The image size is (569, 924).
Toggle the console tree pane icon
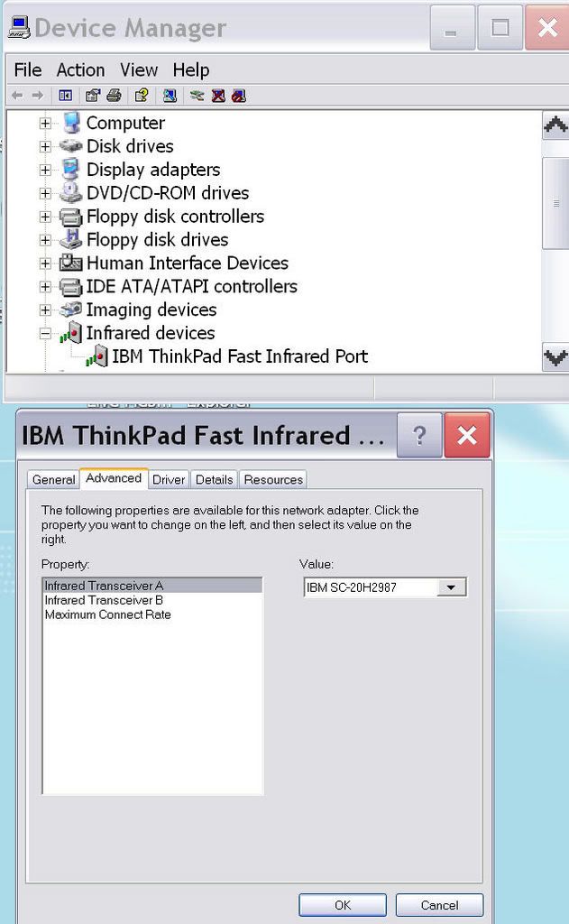coord(65,96)
